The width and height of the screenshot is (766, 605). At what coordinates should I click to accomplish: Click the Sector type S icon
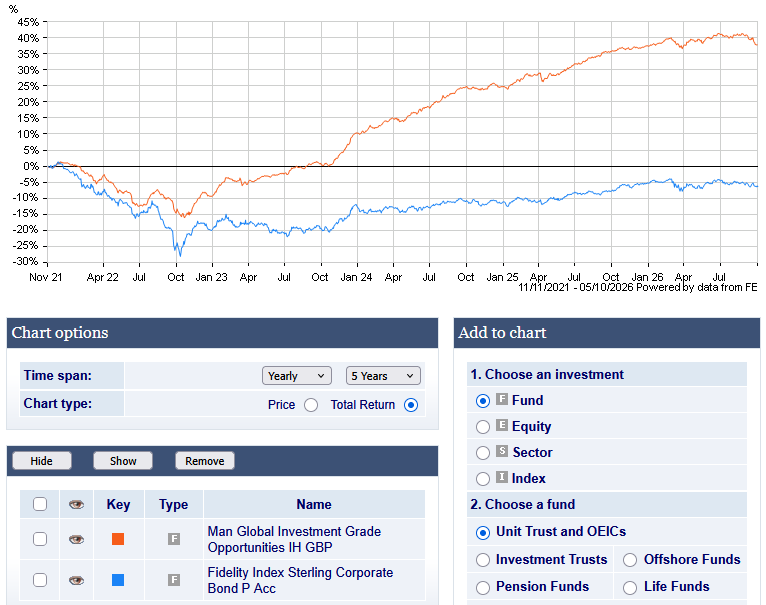502,451
